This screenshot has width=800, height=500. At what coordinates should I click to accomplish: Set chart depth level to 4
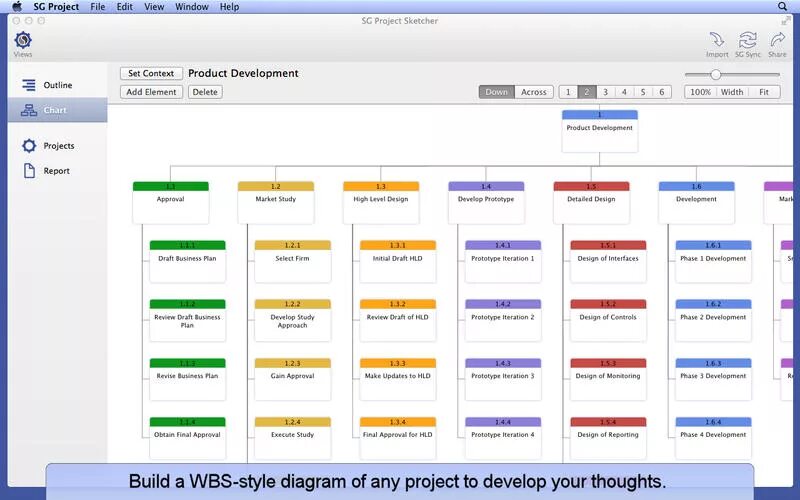tap(624, 92)
